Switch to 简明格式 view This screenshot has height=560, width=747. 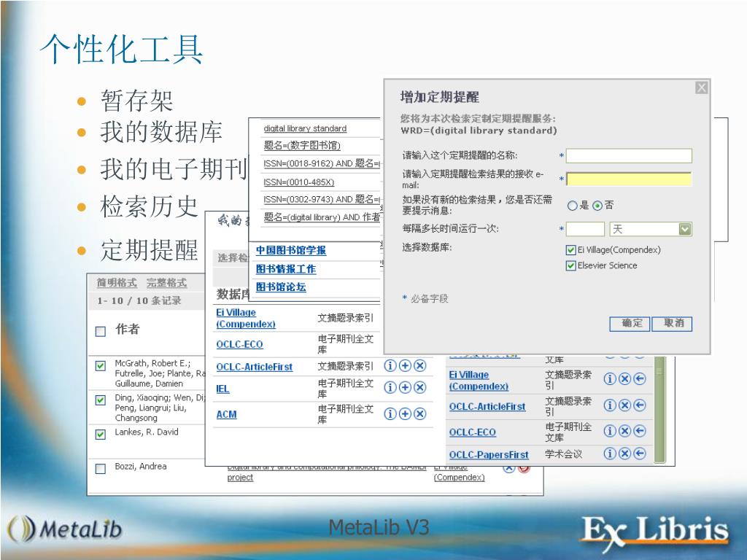click(x=117, y=283)
